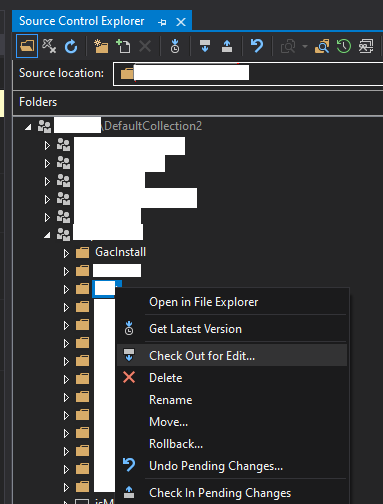Click Get Latest Version toolbar icon
383x504 pixels.
pyautogui.click(x=175, y=46)
